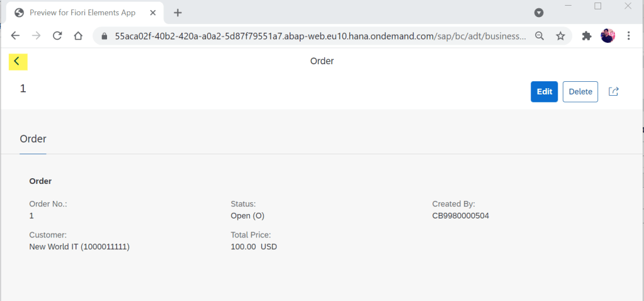Click browser back navigation arrow
This screenshot has height=301, width=644.
tap(16, 36)
